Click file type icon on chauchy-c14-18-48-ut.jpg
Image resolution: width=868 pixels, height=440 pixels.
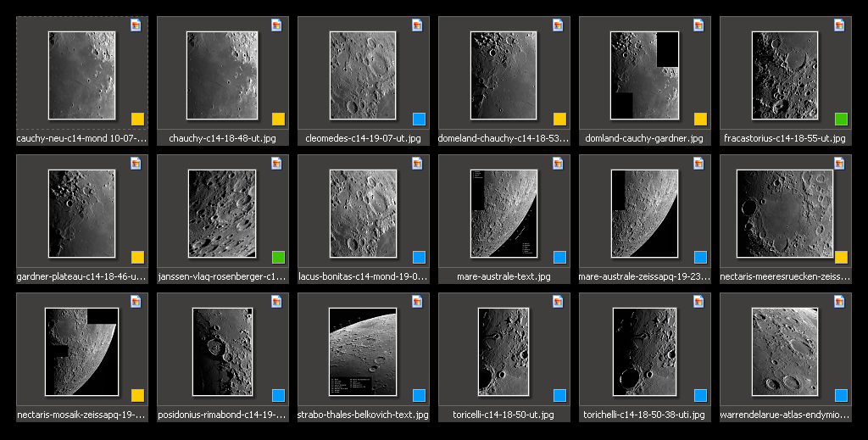(276, 25)
